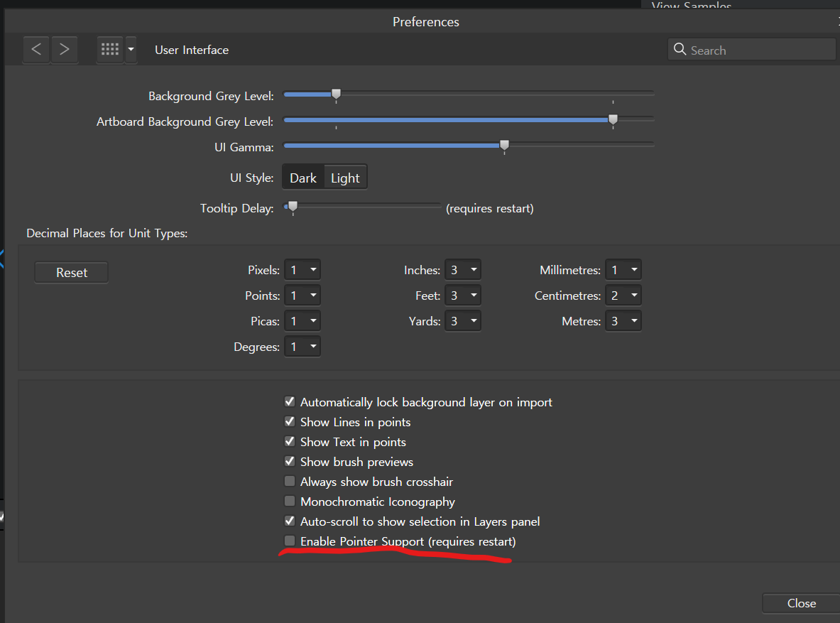Viewport: 840px width, 623px height.
Task: Click the magnifier icon in Search
Action: [x=680, y=49]
